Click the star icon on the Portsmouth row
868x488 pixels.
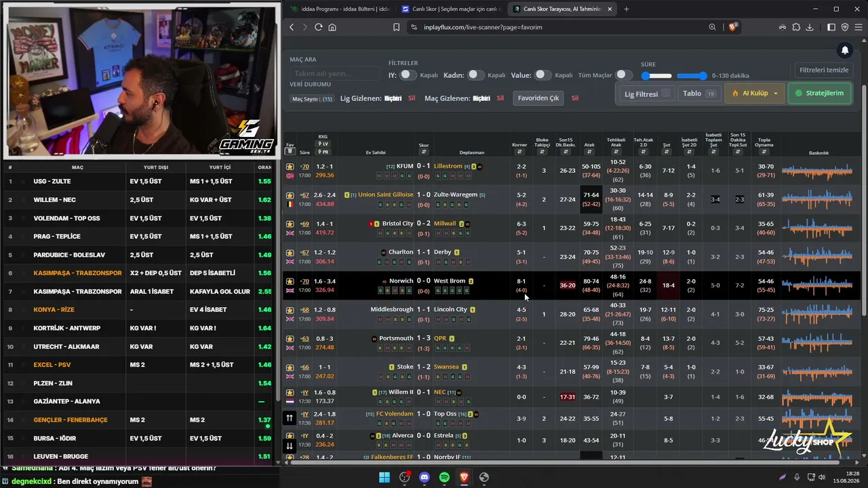290,338
